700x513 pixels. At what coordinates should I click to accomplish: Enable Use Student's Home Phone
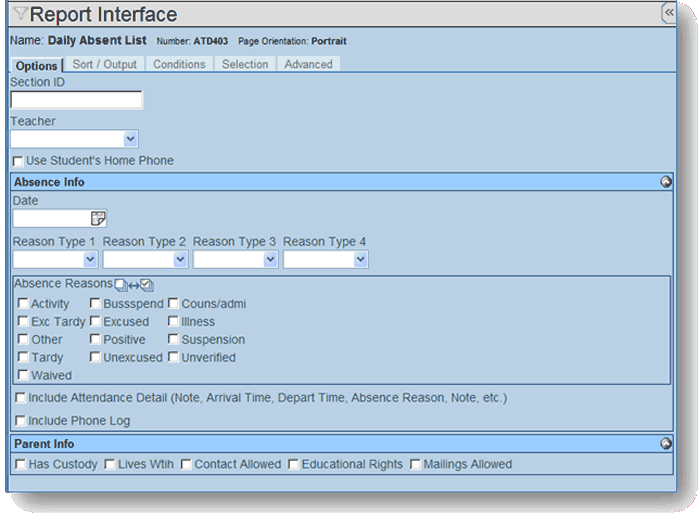click(18, 161)
